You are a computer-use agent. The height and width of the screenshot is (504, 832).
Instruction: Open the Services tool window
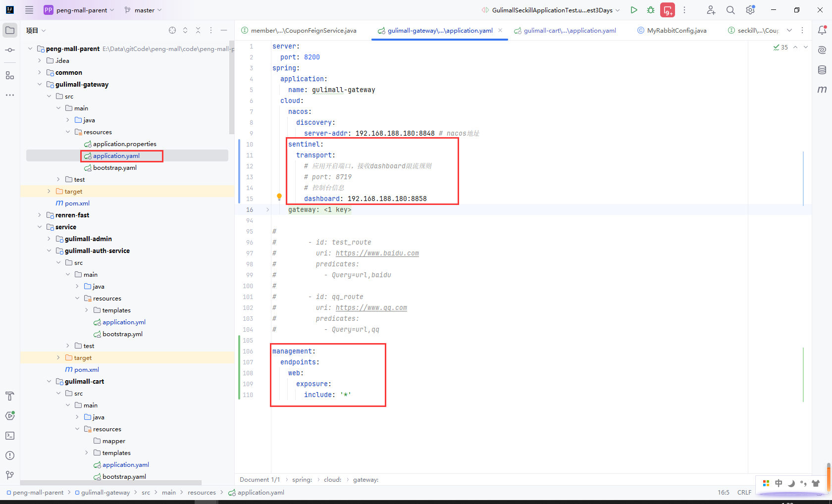[x=10, y=416]
